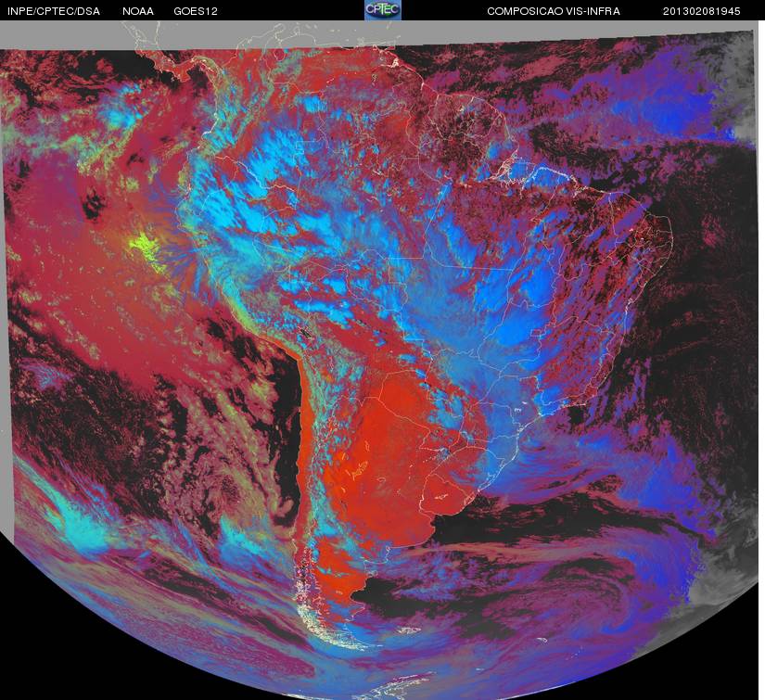The height and width of the screenshot is (700, 765).
Task: Click the COMPOSICAO VIS-INFRA title text
Action: coord(554,11)
